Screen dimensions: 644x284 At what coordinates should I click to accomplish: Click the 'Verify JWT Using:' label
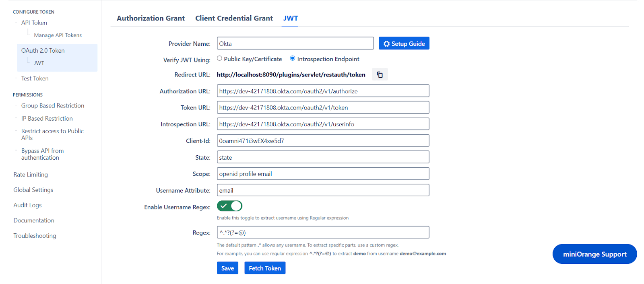click(x=187, y=60)
